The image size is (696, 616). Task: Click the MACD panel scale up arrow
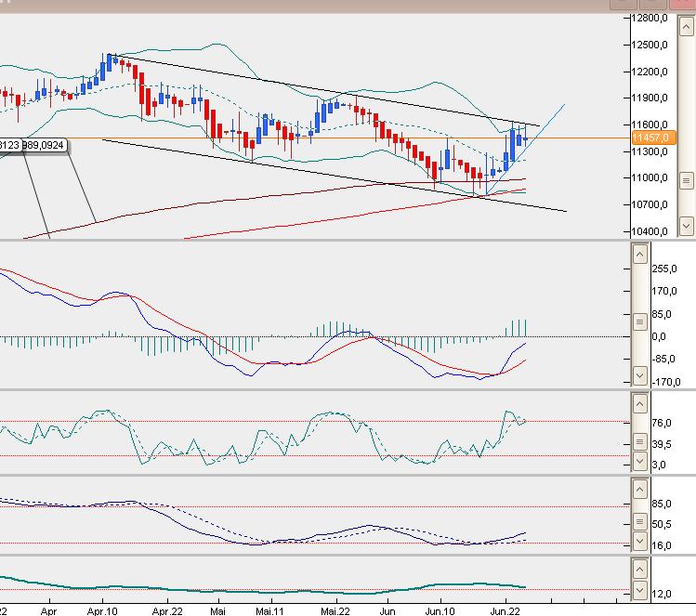point(639,255)
